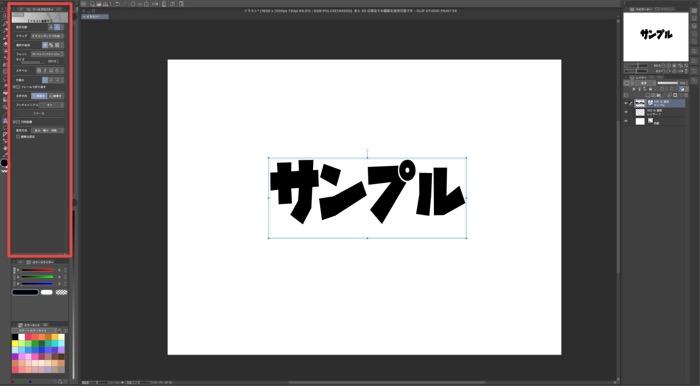700x386 pixels.
Task: Click the Navigator preview thumbnail
Action: (656, 37)
